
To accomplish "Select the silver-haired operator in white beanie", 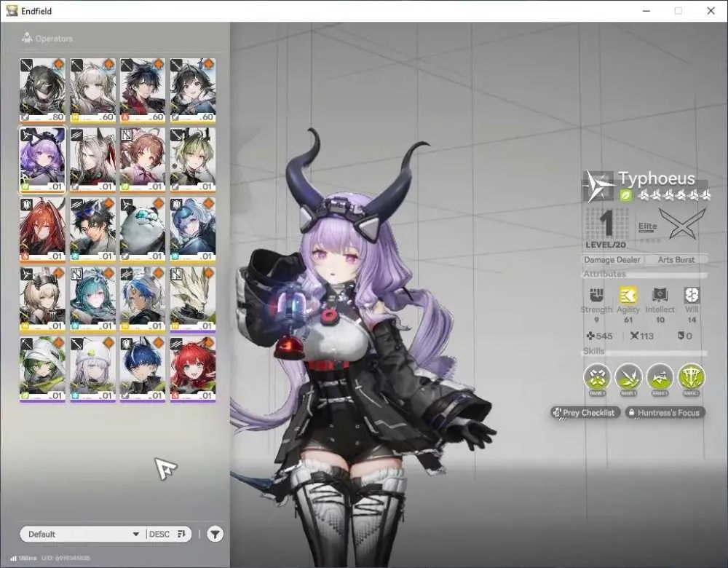I will 92,369.
